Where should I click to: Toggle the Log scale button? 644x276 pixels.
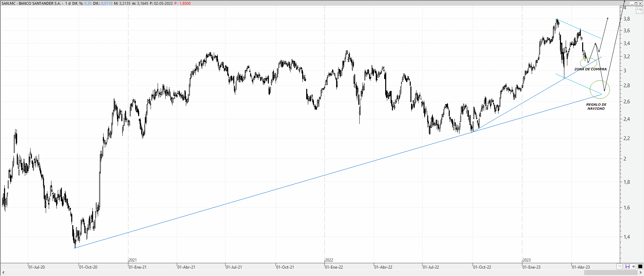click(639, 10)
